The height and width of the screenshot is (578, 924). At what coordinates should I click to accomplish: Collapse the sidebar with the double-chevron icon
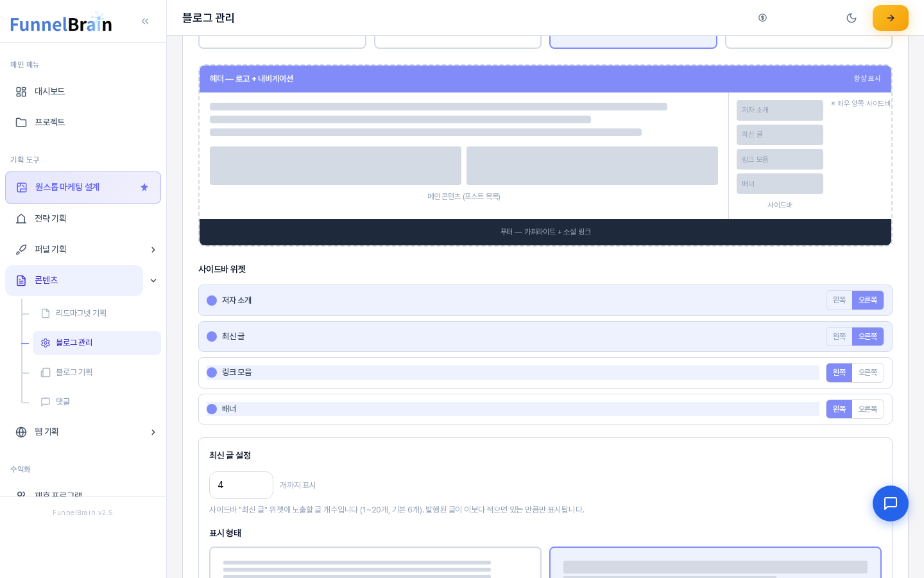coord(145,21)
